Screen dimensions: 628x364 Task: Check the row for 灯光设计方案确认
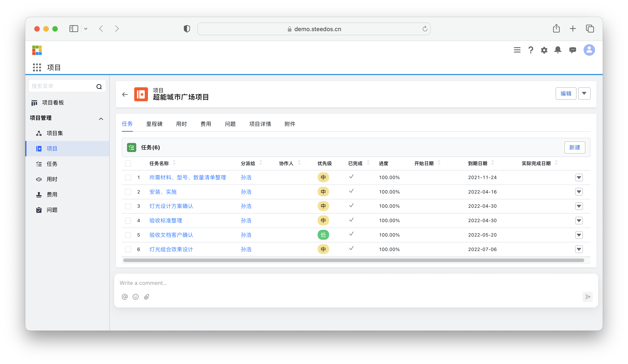tap(128, 206)
